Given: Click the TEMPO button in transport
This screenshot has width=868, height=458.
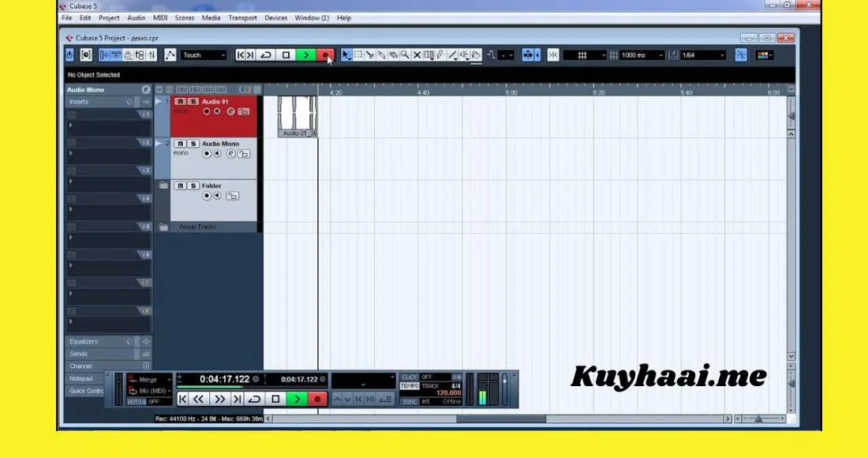Looking at the screenshot, I should 409,385.
